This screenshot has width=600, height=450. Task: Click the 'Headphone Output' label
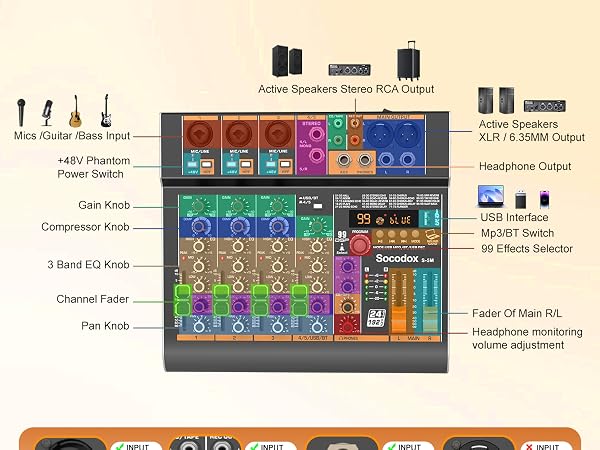click(x=525, y=166)
